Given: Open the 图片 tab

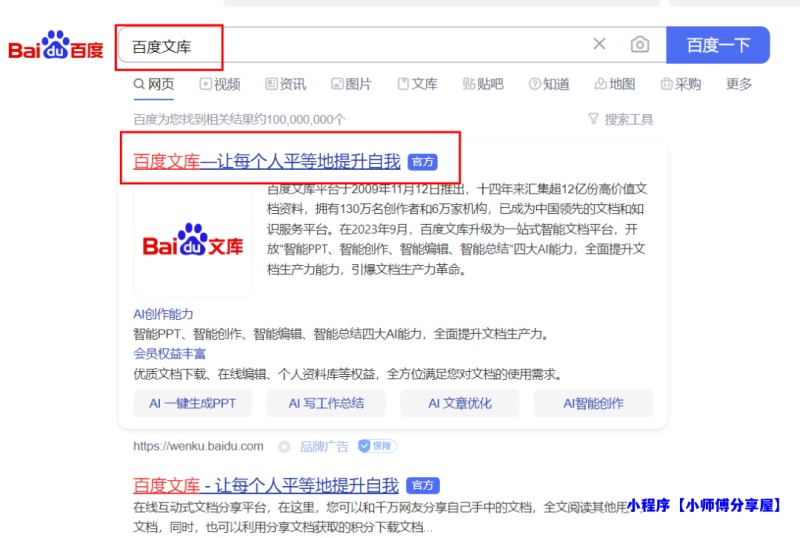Looking at the screenshot, I should point(351,84).
